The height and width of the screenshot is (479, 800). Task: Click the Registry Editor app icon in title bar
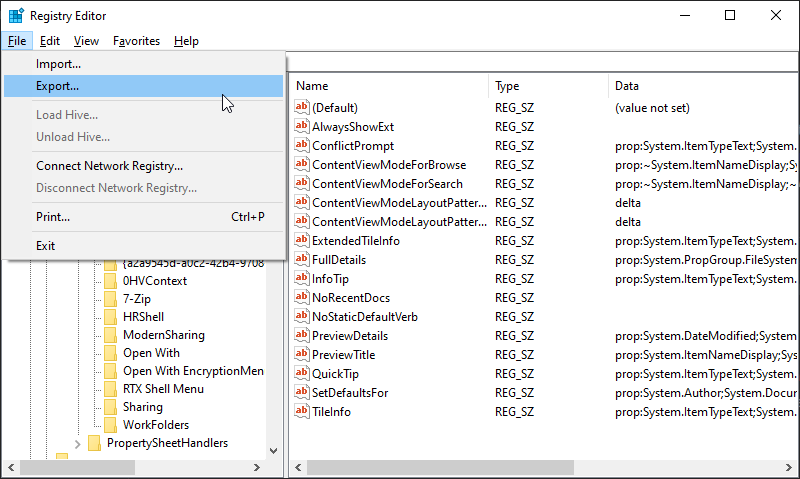point(16,16)
